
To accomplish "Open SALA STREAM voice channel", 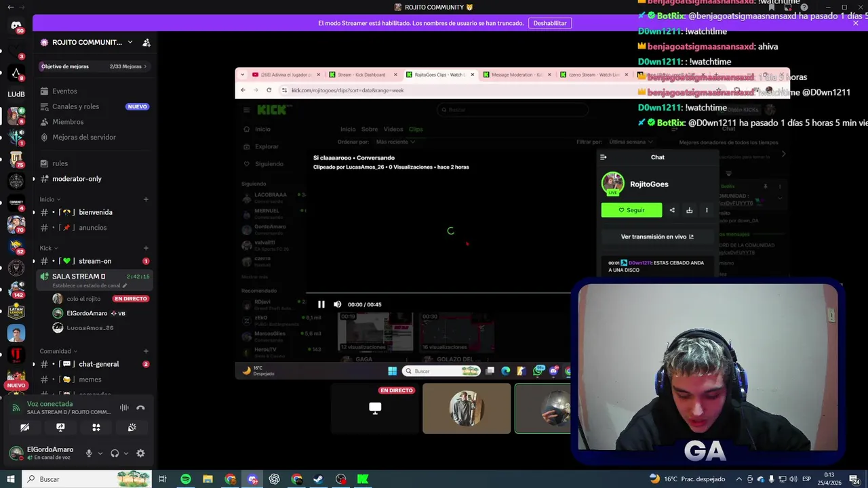I will tap(94, 280).
